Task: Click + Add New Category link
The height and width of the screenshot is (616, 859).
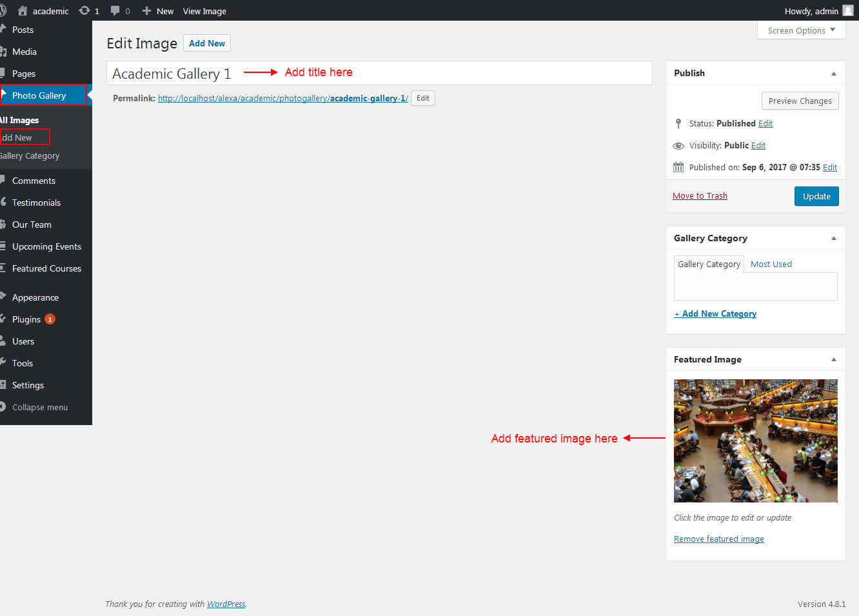Action: tap(715, 313)
